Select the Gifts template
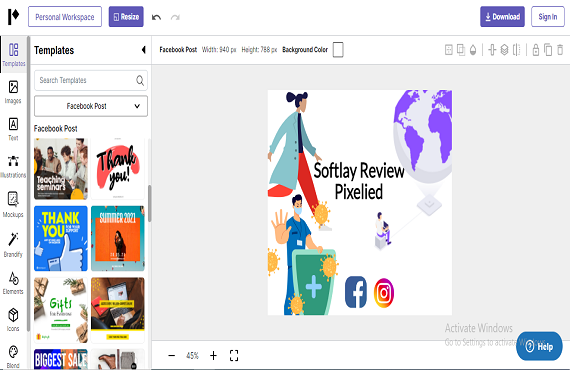This screenshot has height=370, width=570. point(61,310)
